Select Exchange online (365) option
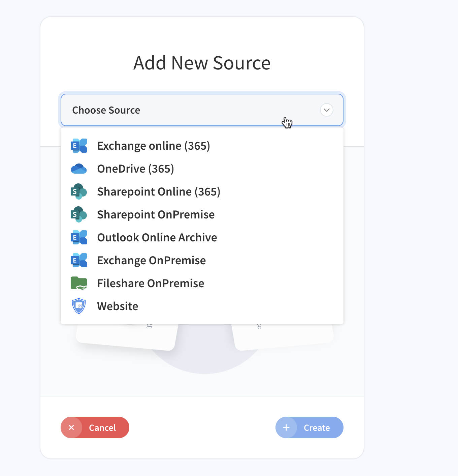The height and width of the screenshot is (476, 458). [x=202, y=146]
